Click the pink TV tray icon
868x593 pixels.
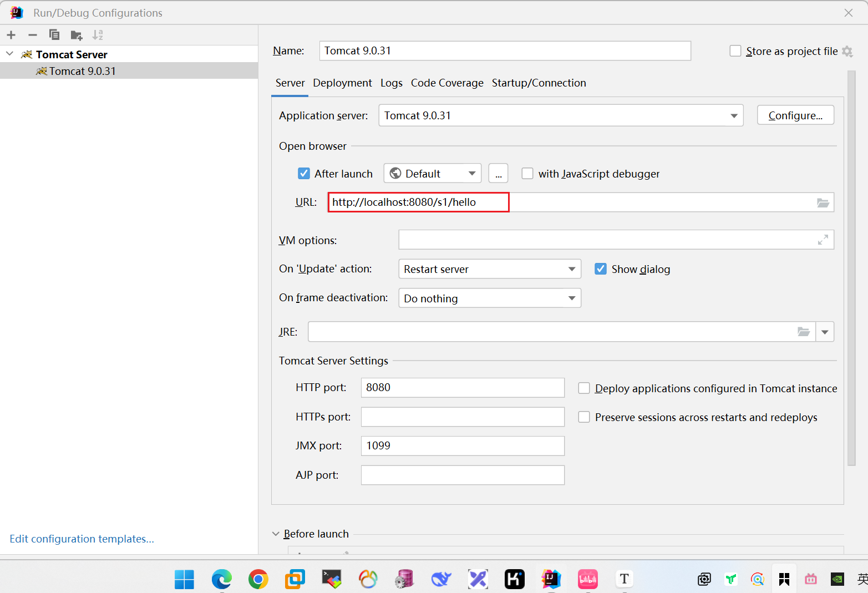(811, 579)
